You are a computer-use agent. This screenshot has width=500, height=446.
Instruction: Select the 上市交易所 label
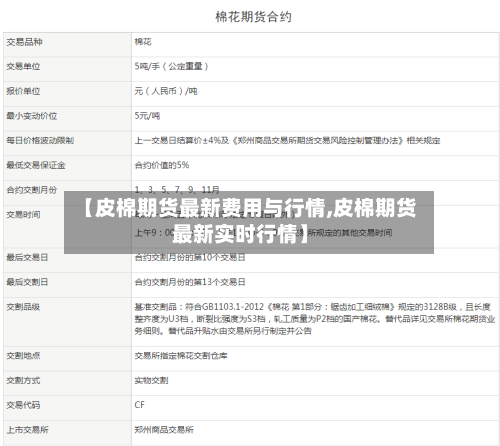pos(27,430)
